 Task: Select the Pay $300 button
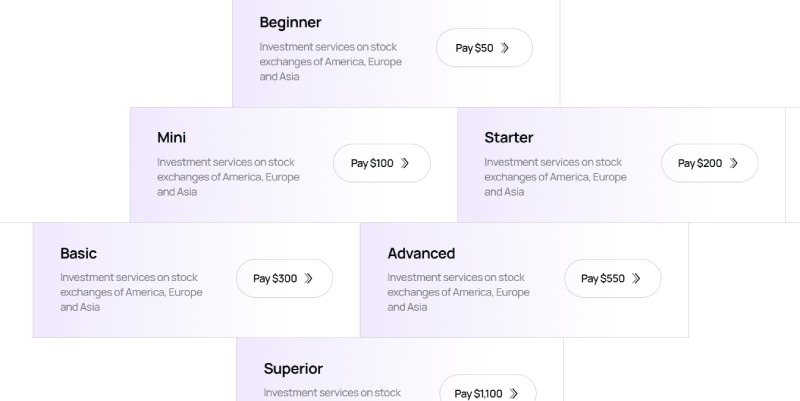point(284,279)
